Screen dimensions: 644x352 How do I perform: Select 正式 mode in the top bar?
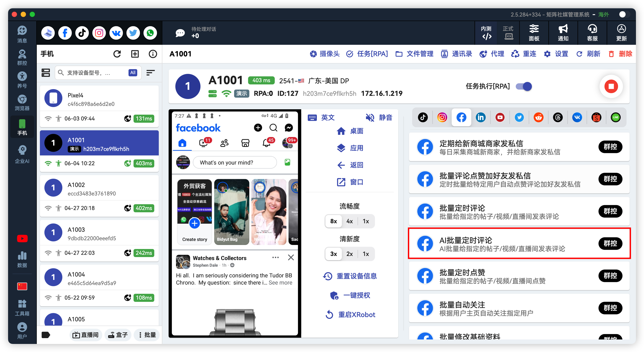[x=508, y=33]
